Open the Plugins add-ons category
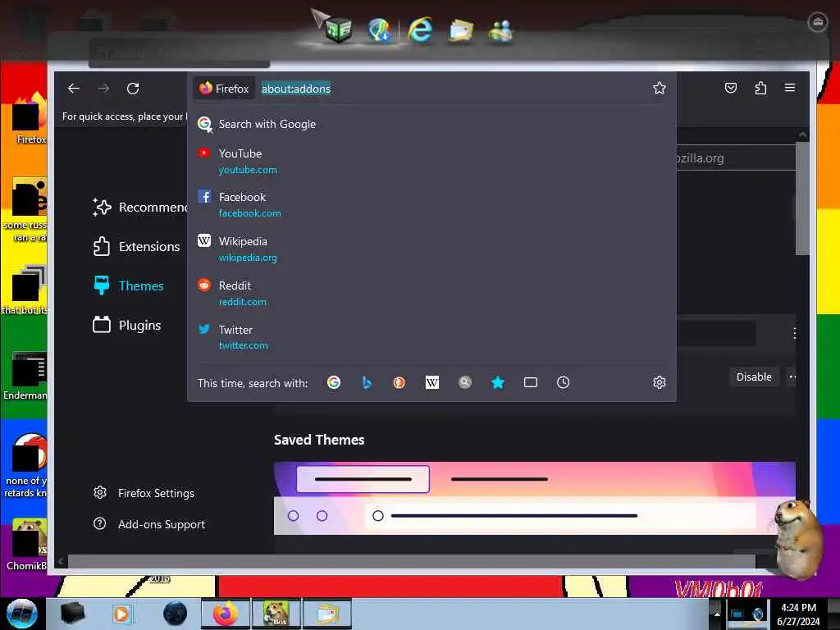This screenshot has height=630, width=840. click(x=127, y=325)
